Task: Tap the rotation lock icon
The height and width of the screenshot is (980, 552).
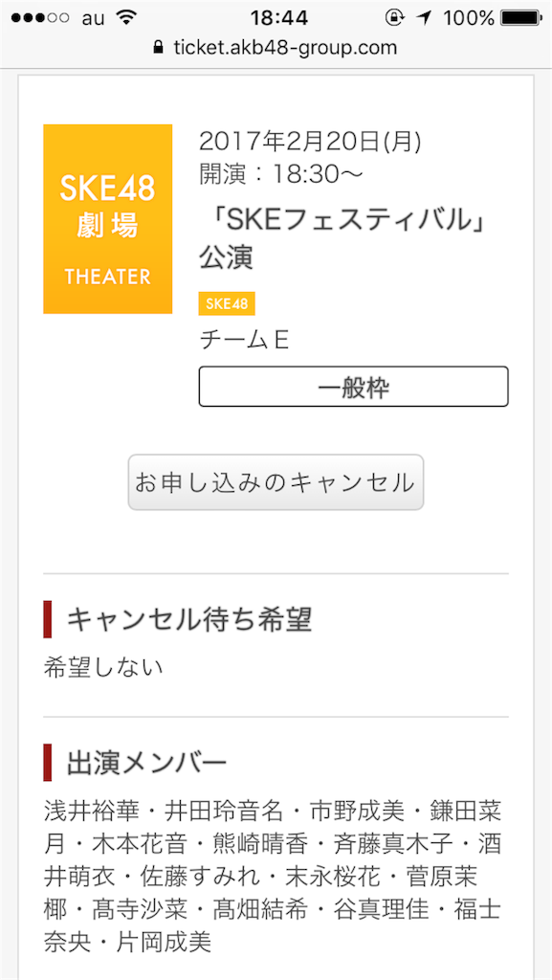Action: click(x=395, y=18)
